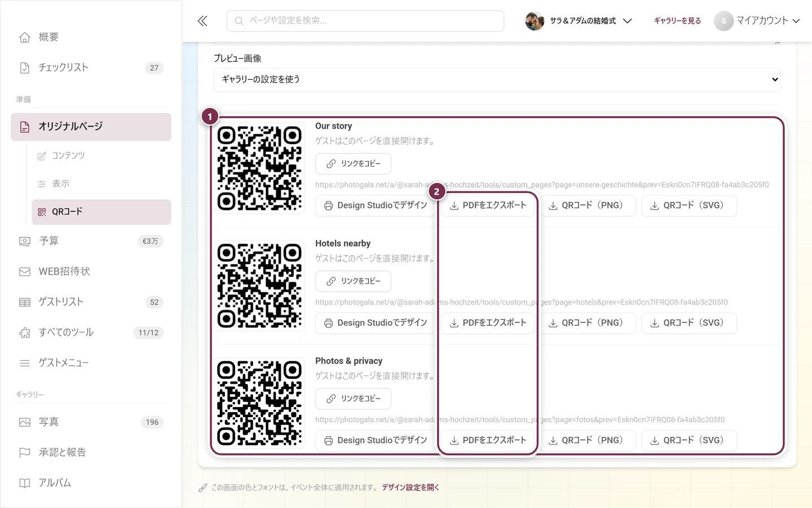Screen dimensions: 812x508
Task: Click the page icon beside オリジナルページ
Action: [x=25, y=127]
